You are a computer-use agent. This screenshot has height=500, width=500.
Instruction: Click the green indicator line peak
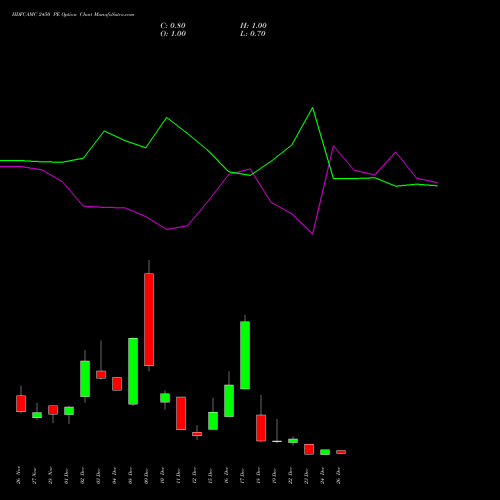tap(312, 108)
